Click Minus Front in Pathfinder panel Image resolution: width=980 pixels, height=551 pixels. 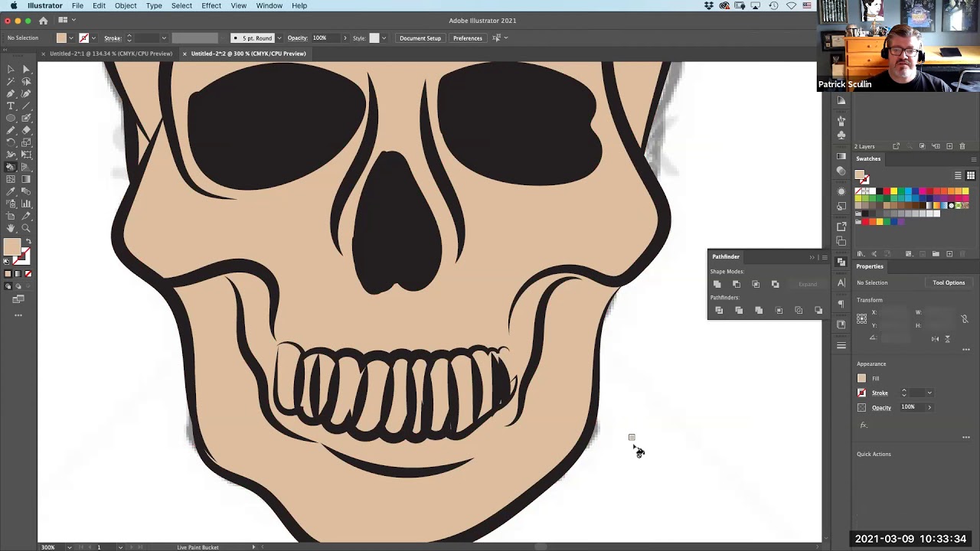737,284
